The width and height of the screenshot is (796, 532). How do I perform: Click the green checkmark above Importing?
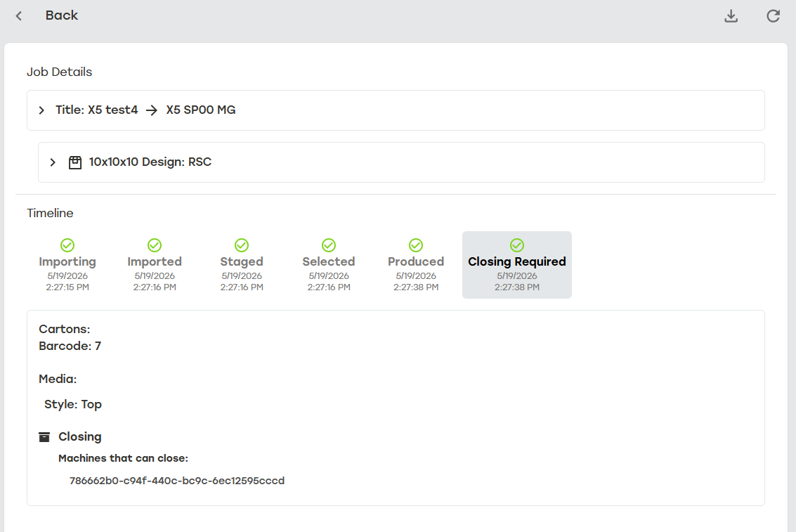click(x=67, y=245)
